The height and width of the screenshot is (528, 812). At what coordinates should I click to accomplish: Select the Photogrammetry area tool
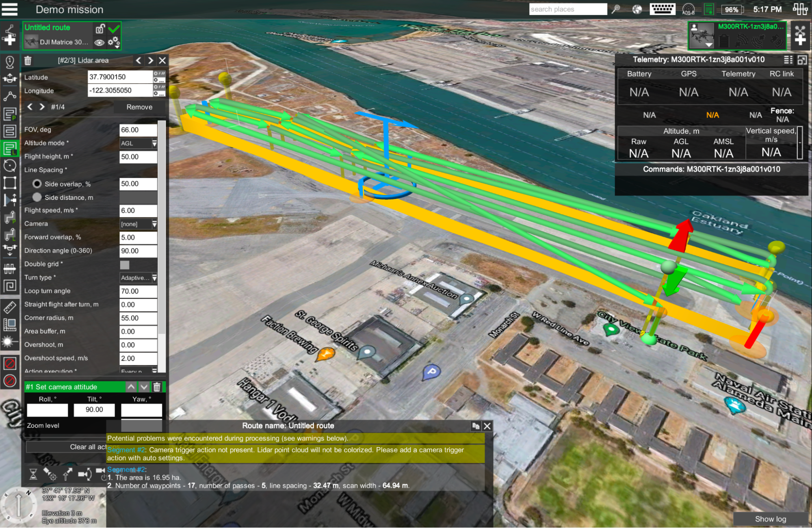(x=10, y=114)
